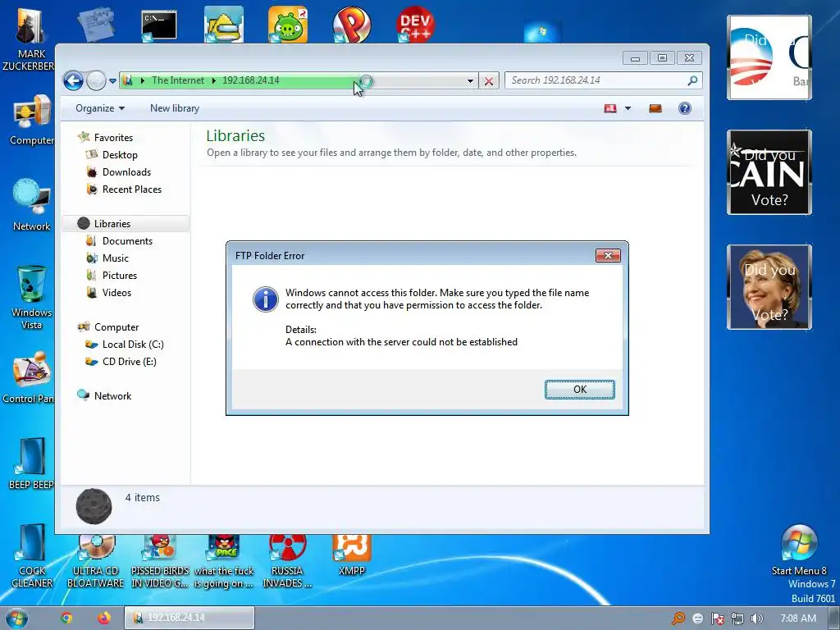Viewport: 840px width, 630px height.
Task: Click the MARK ZUCKERBERG desktop icon
Action: click(30, 40)
